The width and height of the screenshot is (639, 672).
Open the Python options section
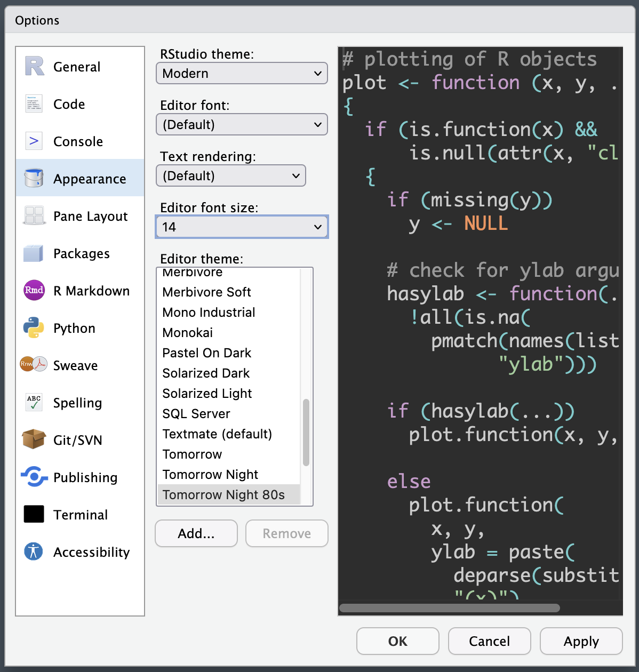80,328
